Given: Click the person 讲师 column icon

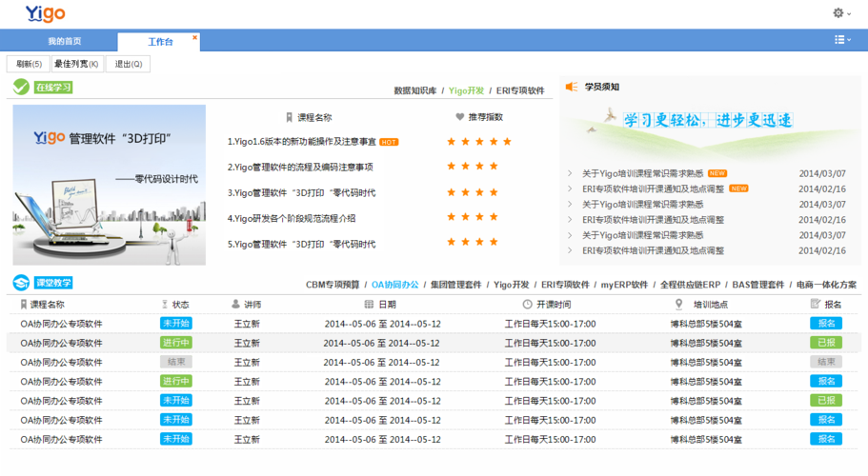Looking at the screenshot, I should coord(236,304).
